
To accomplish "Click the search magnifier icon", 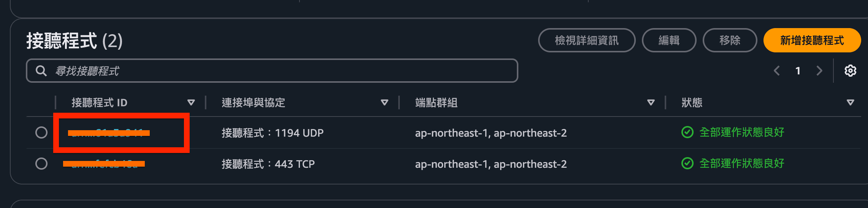I will point(41,71).
